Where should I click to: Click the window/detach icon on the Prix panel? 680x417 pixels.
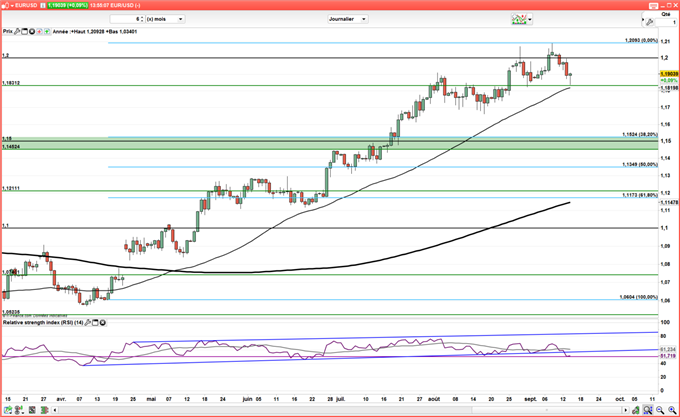pyautogui.click(x=24, y=32)
